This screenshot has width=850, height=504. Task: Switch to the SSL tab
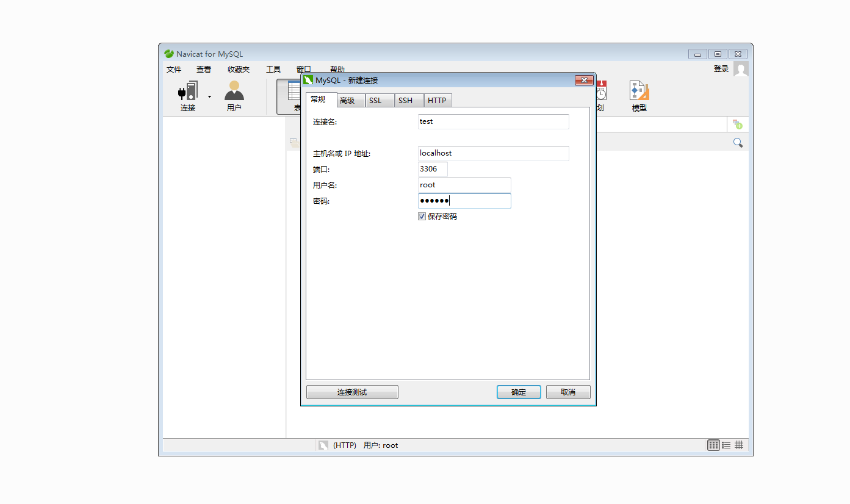click(x=379, y=101)
